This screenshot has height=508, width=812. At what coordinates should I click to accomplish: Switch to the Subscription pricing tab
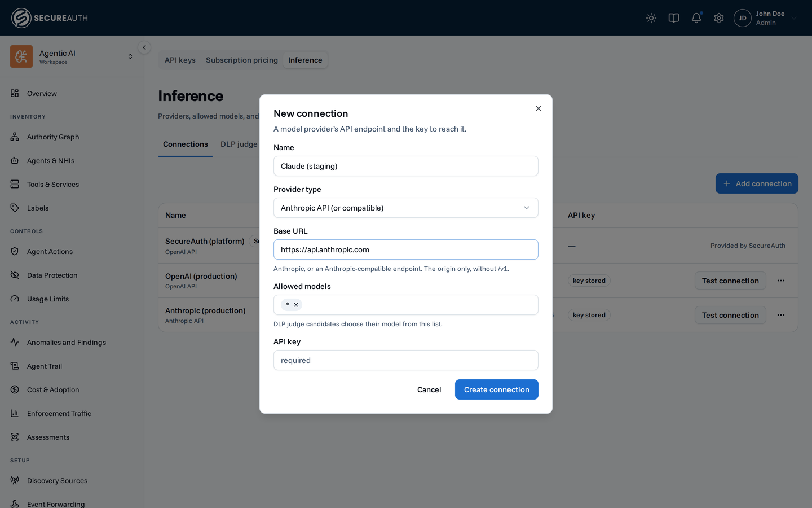(242, 60)
